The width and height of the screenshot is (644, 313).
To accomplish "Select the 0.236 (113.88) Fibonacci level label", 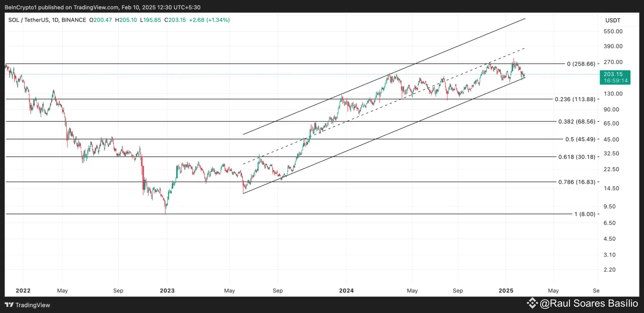I will point(575,99).
